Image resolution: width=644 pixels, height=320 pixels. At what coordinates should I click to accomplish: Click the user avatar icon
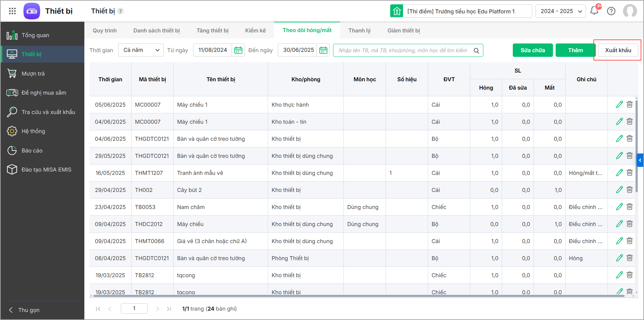[x=630, y=11]
